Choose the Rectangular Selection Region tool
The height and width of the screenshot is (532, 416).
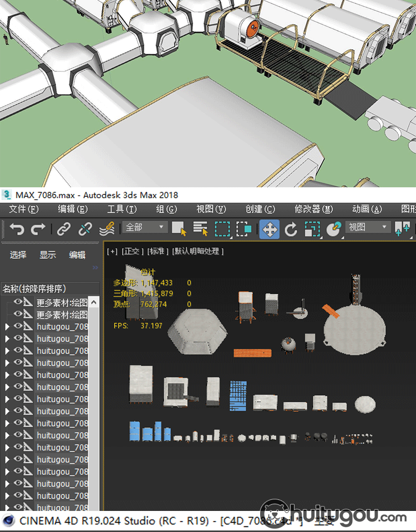(x=222, y=229)
